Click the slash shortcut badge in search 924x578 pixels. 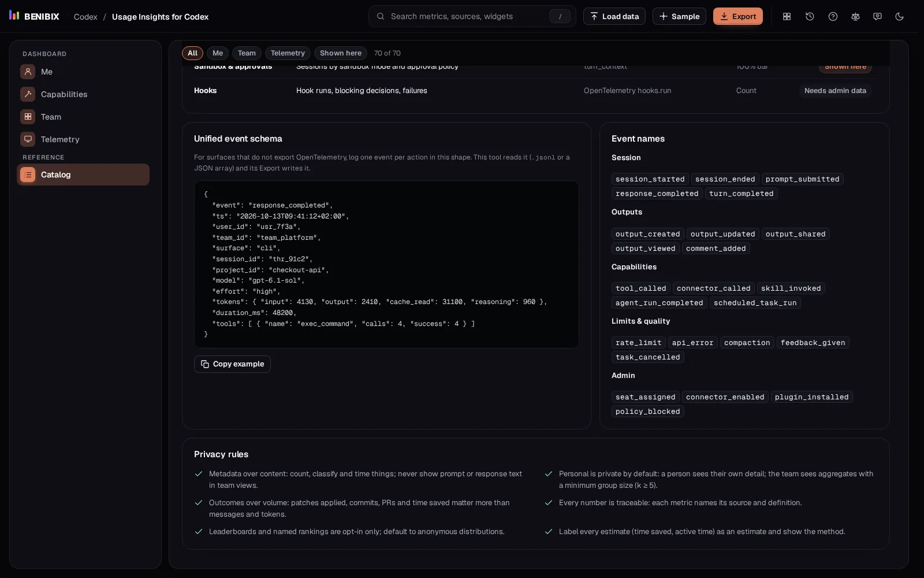pos(560,16)
